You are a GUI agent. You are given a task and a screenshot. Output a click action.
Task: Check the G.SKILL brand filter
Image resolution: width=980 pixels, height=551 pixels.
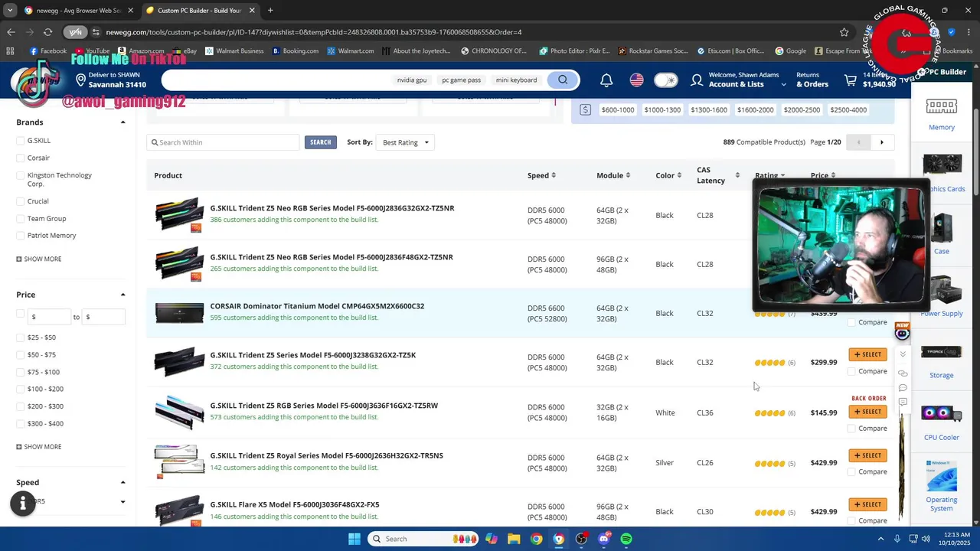21,141
